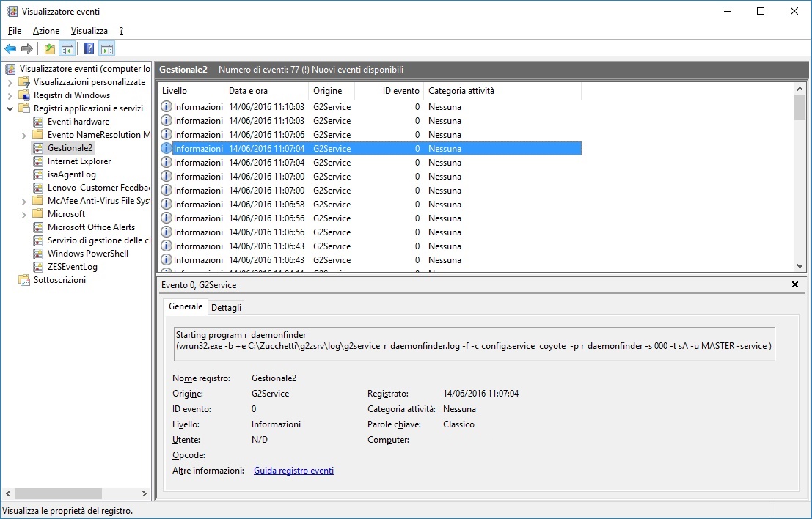Toggle the show/hide console tree icon

[x=67, y=48]
